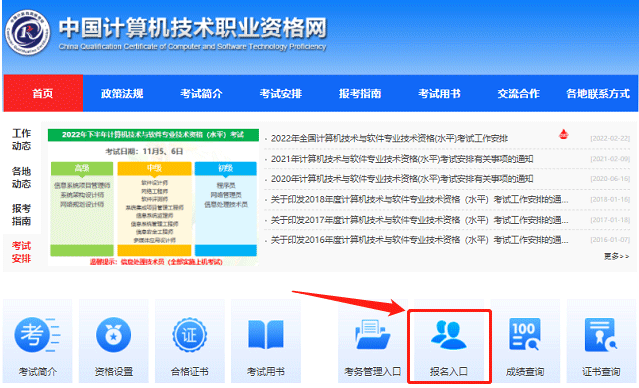Image resolution: width=639 pixels, height=388 pixels.
Task: Open the 考试用书 book icon
Action: tap(266, 335)
